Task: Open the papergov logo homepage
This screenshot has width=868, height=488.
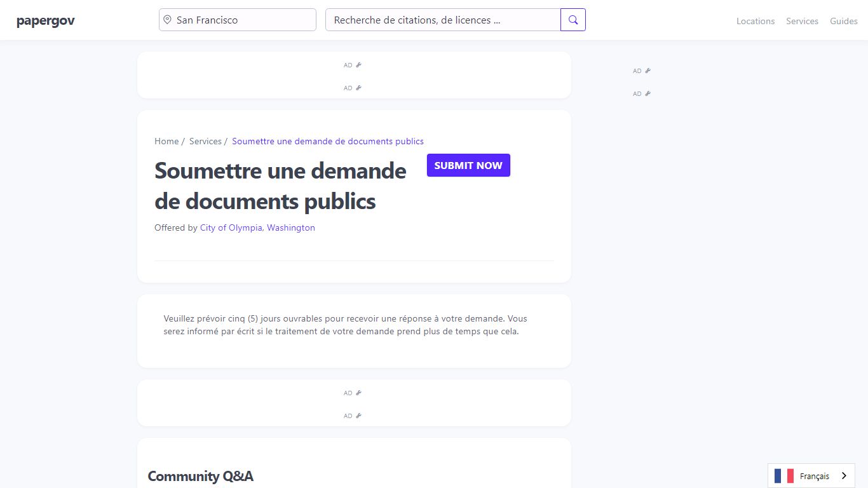Action: 46,20
